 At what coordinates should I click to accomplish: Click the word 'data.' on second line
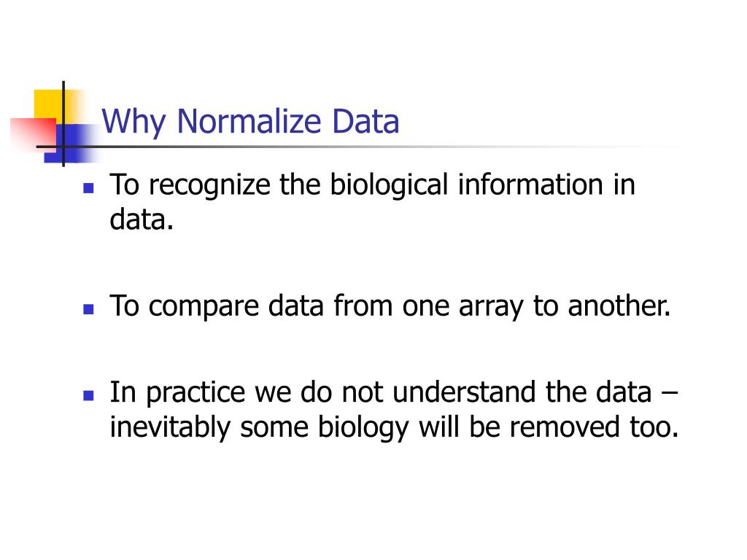142,219
